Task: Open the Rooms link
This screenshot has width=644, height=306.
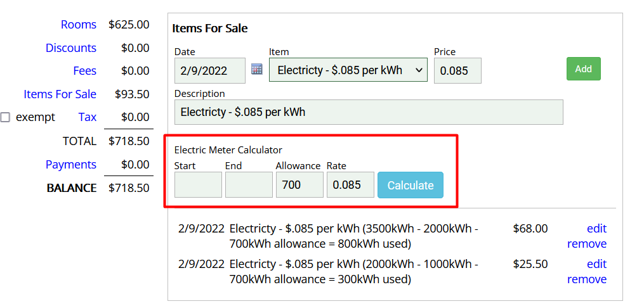Action: 79,25
